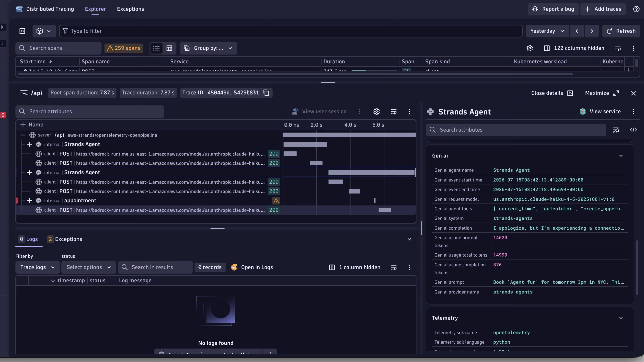Screen dimensions: 644x362
Task: Toggle attribute filter icon in details panel
Action: pos(616,130)
